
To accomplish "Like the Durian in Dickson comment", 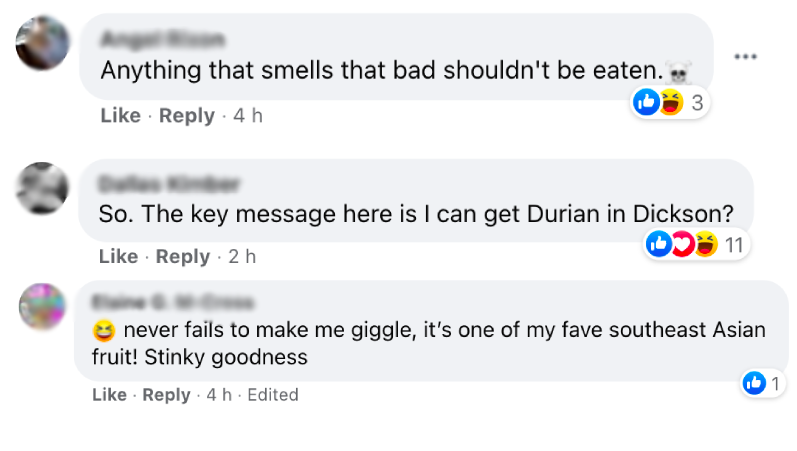I will [x=119, y=257].
